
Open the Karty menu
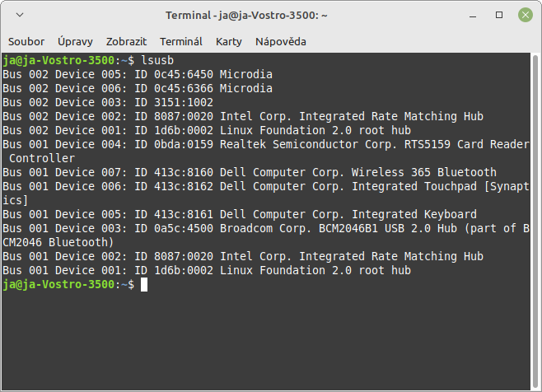[228, 41]
